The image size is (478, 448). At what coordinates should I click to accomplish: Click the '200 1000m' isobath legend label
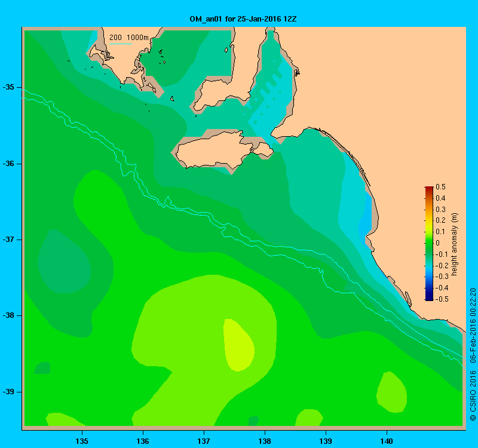[x=129, y=38]
